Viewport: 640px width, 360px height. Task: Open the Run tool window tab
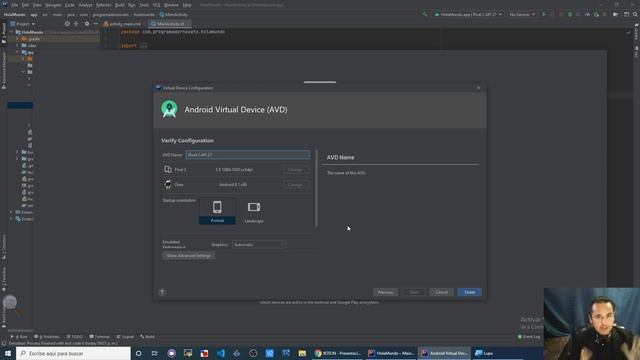pyautogui.click(x=19, y=337)
